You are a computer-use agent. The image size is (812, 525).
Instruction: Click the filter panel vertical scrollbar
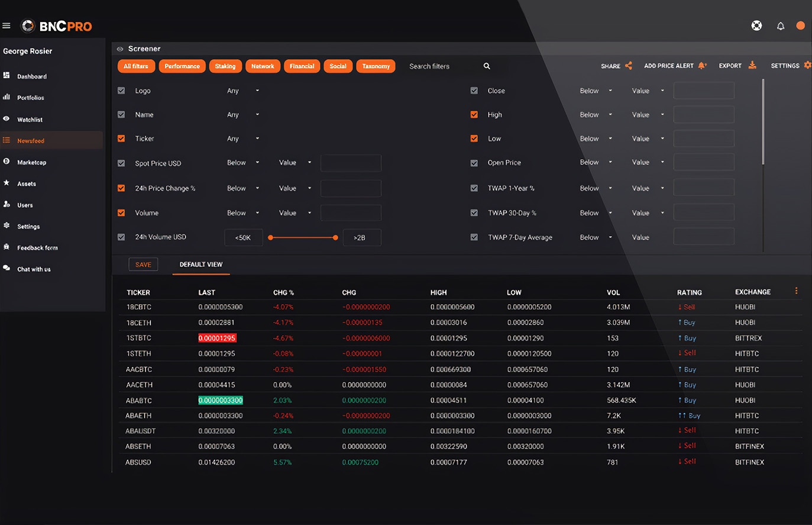click(763, 122)
